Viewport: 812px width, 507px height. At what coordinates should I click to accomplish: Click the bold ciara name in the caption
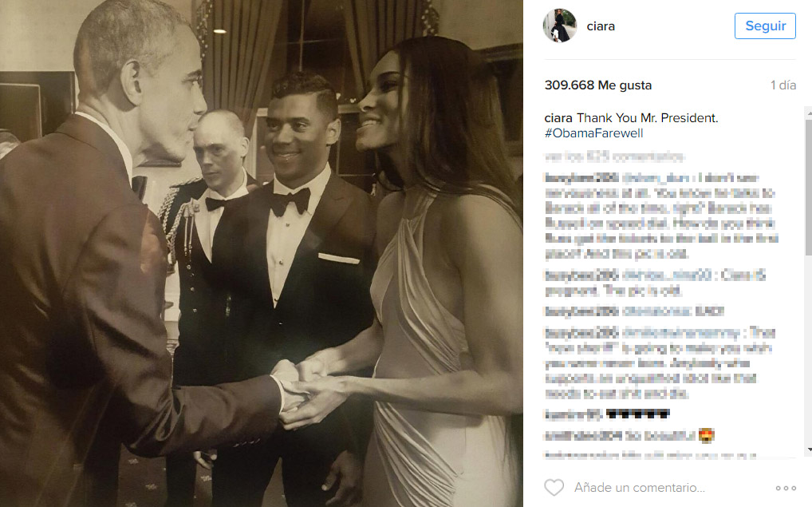click(558, 118)
